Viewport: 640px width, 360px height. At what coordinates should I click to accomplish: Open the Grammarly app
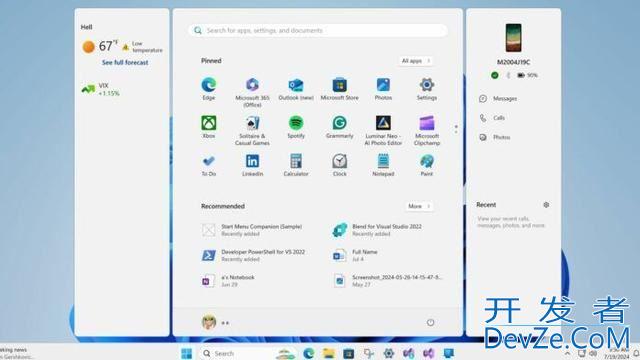(x=340, y=127)
